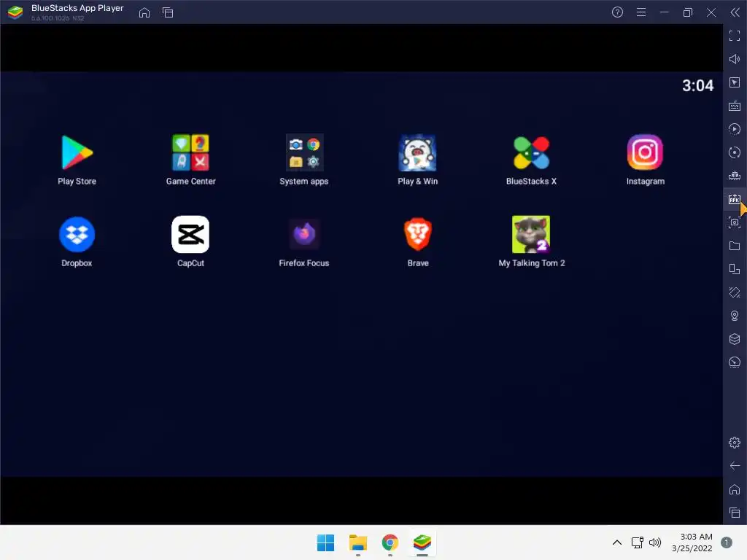The height and width of the screenshot is (560, 747).
Task: Open the macro recorder icon in sidebar
Action: (x=735, y=129)
